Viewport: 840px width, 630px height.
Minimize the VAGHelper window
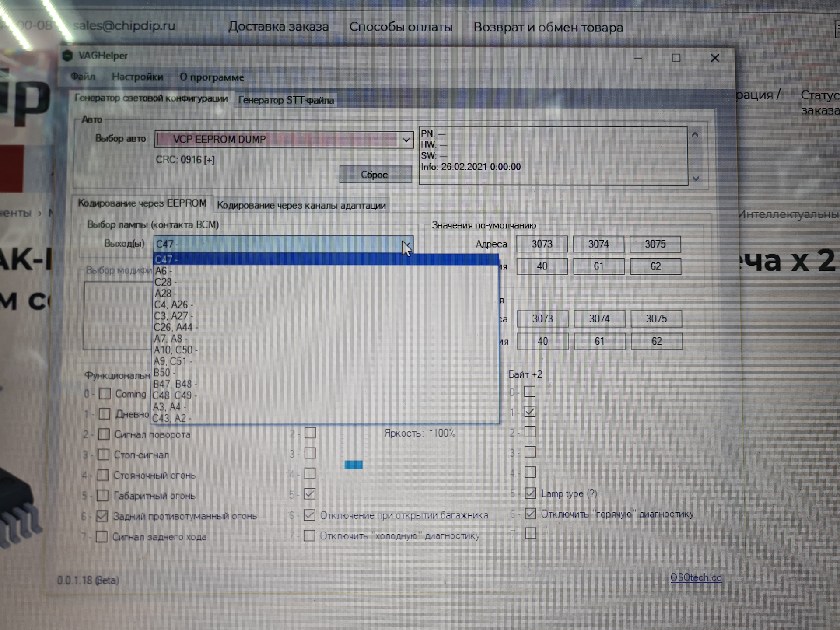point(638,58)
